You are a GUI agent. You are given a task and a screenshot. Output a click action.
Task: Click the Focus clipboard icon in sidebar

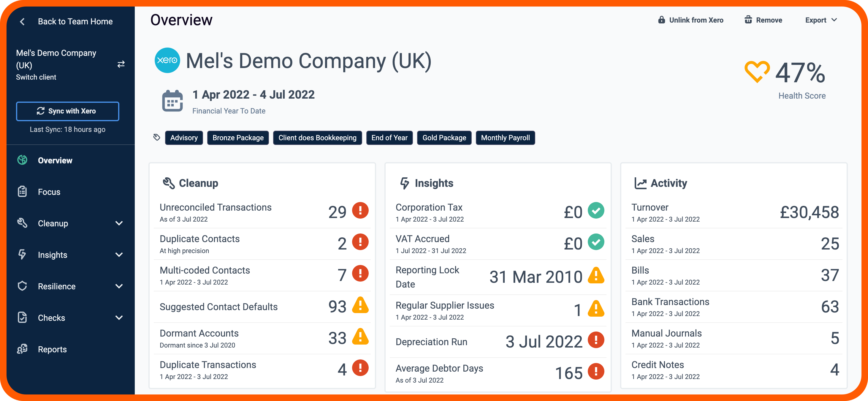tap(22, 192)
